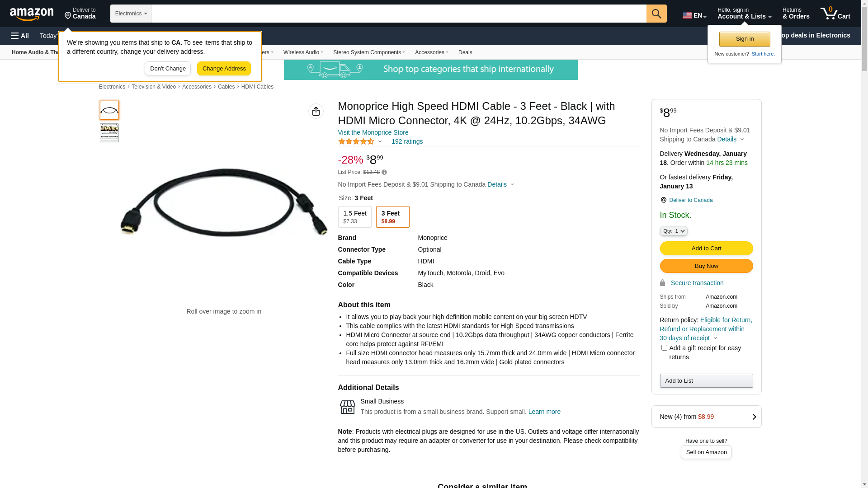Open the Qty quantity dropdown
The height and width of the screenshot is (488, 868).
[674, 231]
